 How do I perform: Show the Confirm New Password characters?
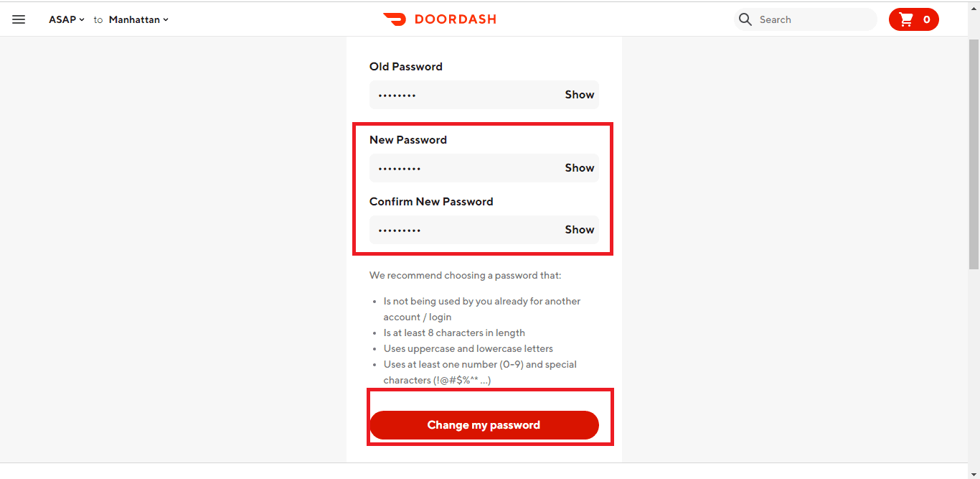[x=579, y=230]
